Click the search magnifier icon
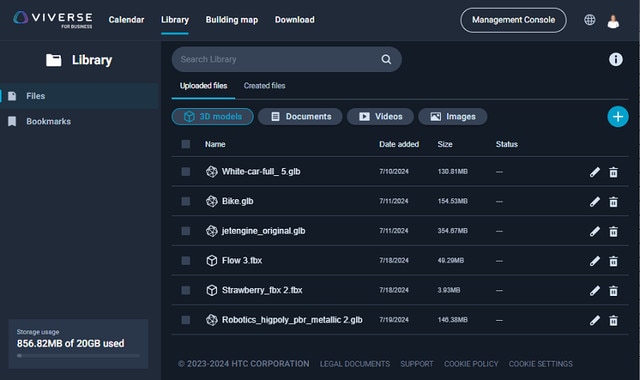This screenshot has height=380, width=640. click(386, 60)
